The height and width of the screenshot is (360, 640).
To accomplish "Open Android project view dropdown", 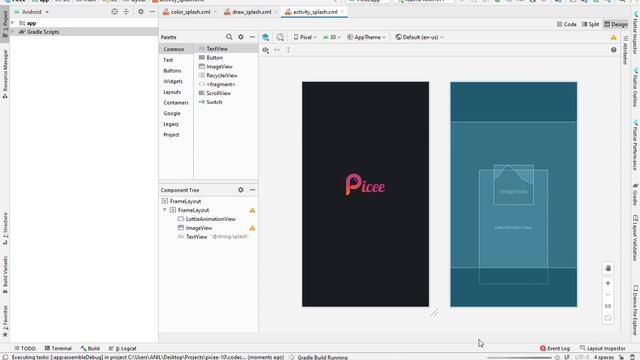I will pos(32,12).
